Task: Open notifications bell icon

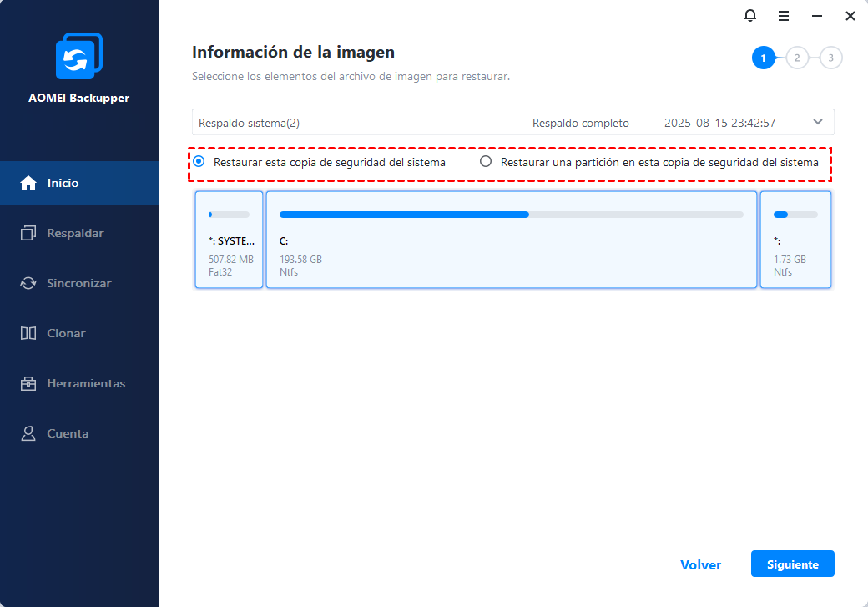Action: 750,16
